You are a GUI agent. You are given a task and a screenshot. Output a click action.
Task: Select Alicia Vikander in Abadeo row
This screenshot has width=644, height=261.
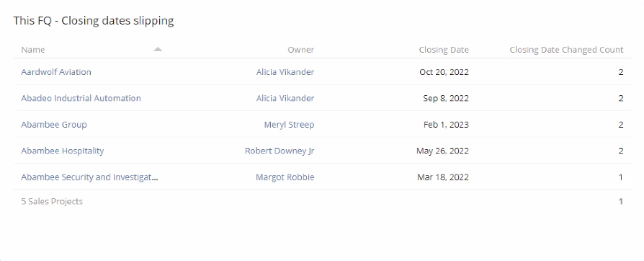[x=285, y=98]
